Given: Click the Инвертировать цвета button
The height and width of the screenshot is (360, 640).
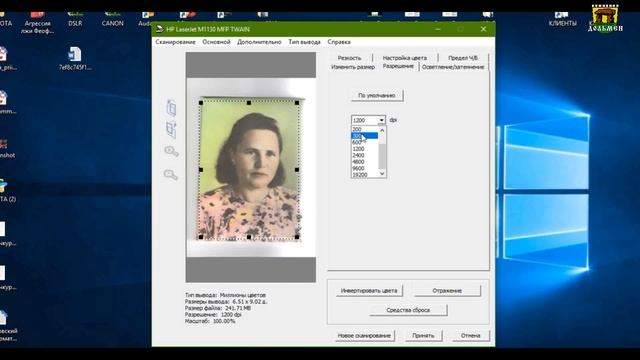Looking at the screenshot, I should [369, 291].
